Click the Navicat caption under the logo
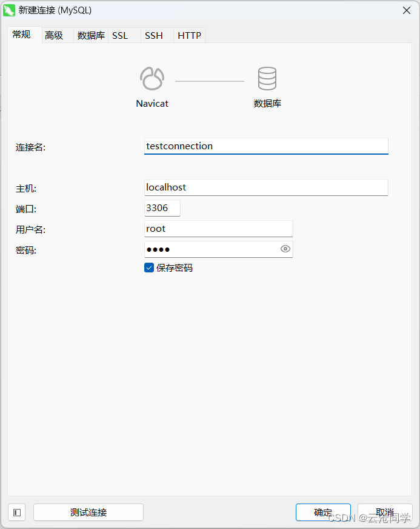 pyautogui.click(x=152, y=104)
